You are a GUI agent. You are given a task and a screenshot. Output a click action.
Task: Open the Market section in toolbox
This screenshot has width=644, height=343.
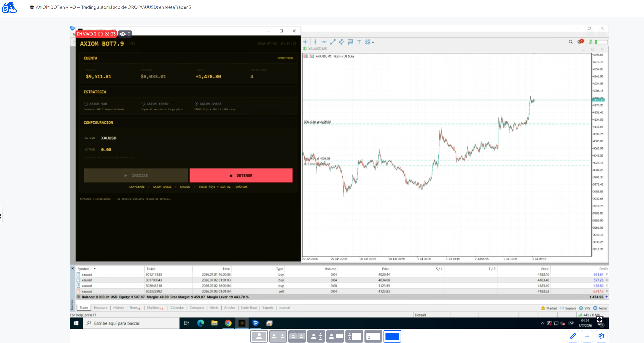point(549,308)
